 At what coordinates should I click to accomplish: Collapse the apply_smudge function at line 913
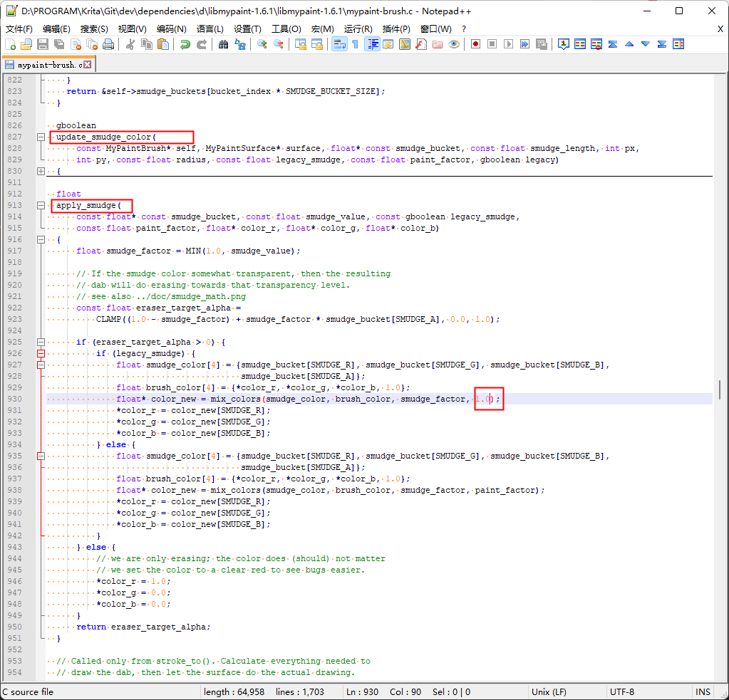41,205
